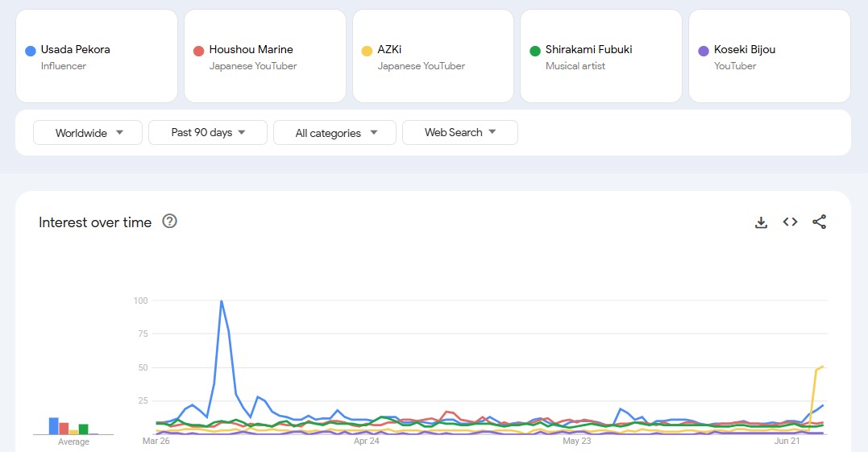Click the blue dot beside Usada Pekora

point(31,51)
